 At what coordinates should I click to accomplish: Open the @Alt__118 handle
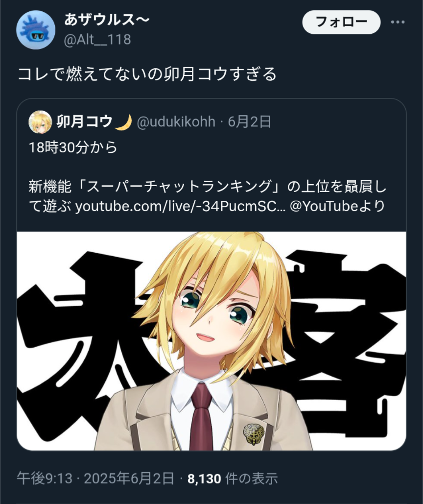click(x=97, y=40)
